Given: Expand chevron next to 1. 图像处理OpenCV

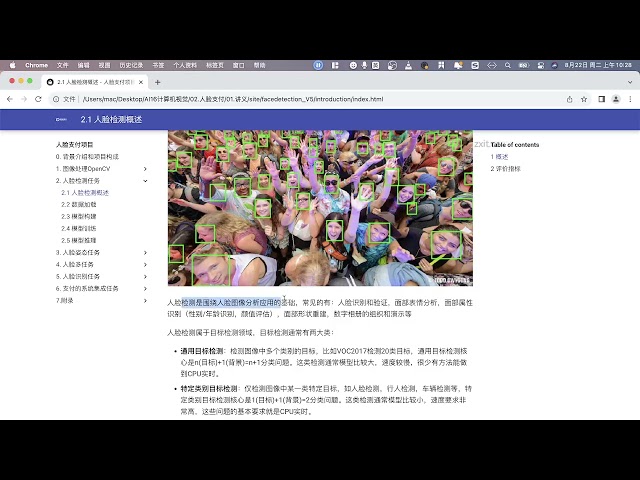Looking at the screenshot, I should pyautogui.click(x=145, y=169).
